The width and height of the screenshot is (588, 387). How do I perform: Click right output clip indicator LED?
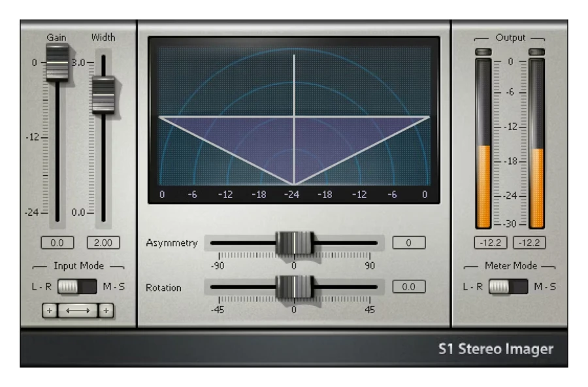(x=536, y=52)
